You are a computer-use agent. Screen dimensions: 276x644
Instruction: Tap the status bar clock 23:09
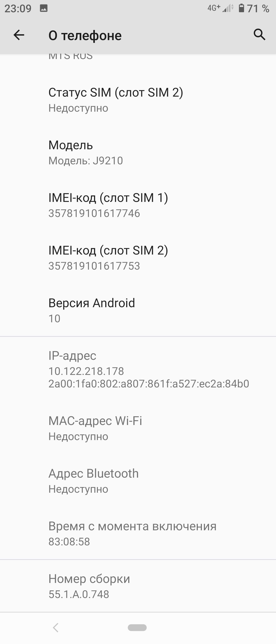[x=18, y=9]
